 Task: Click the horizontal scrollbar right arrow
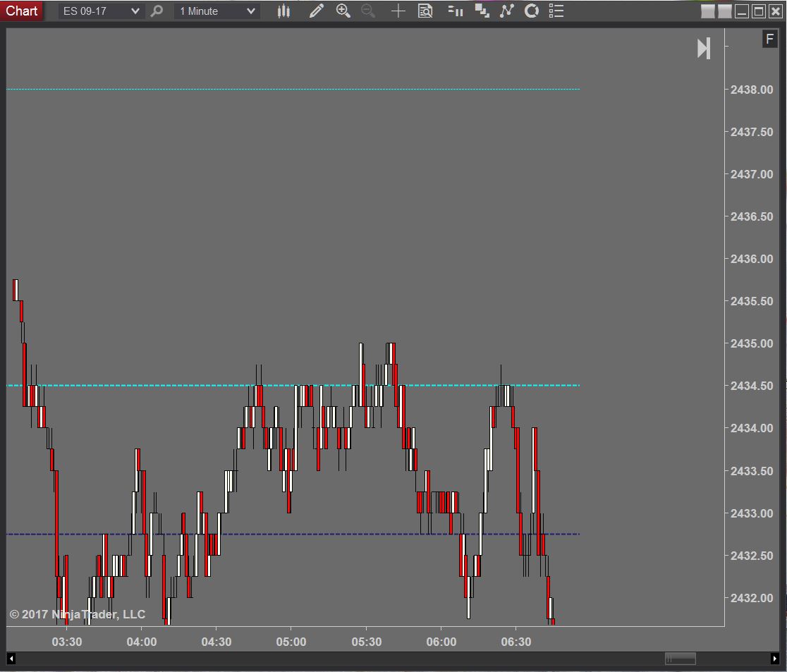point(774,659)
